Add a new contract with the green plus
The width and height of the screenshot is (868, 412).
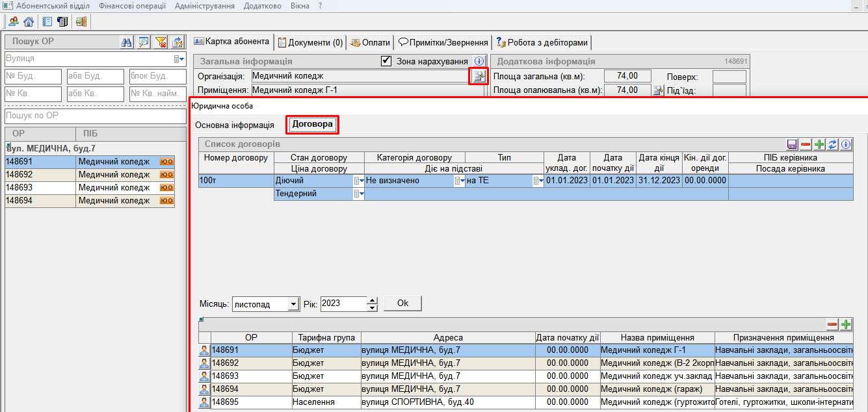tap(819, 144)
